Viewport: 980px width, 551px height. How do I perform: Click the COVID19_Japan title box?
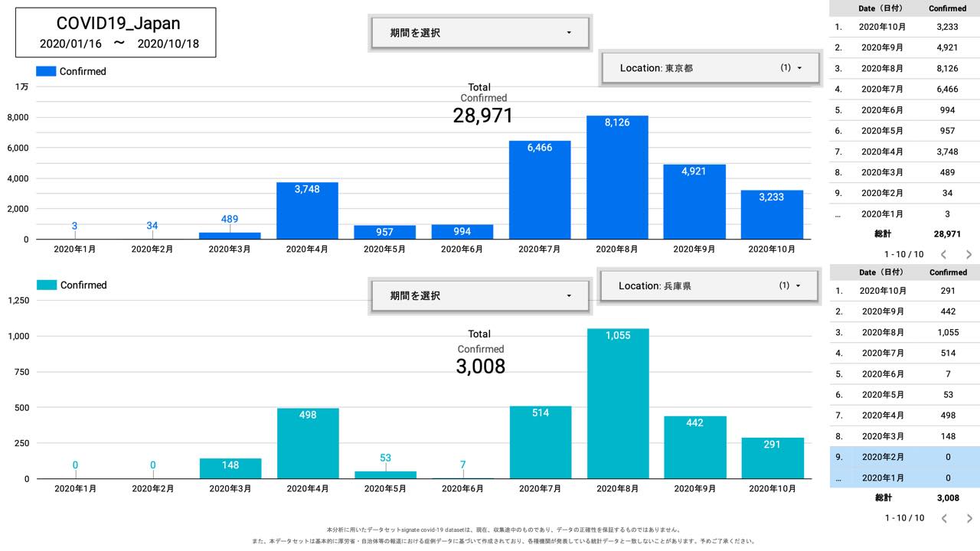click(x=116, y=33)
